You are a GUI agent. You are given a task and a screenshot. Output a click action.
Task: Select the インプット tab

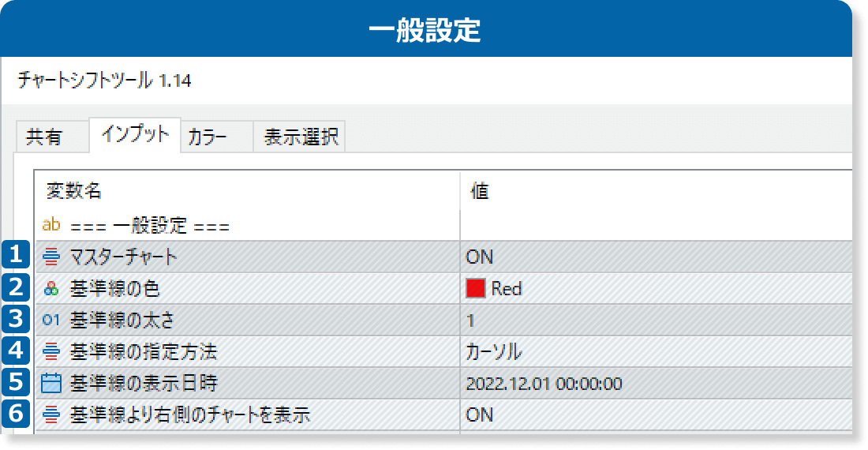tap(135, 134)
